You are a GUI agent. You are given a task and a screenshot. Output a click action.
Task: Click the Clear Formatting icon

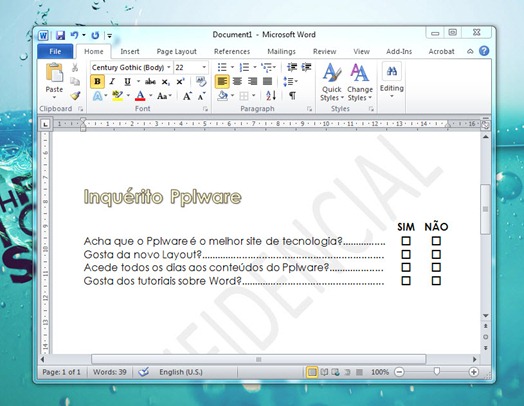201,82
